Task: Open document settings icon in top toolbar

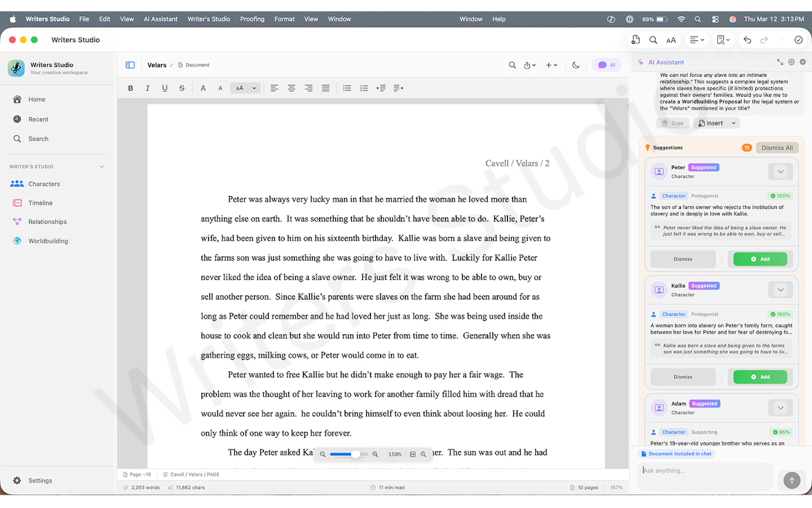Action: click(x=635, y=40)
